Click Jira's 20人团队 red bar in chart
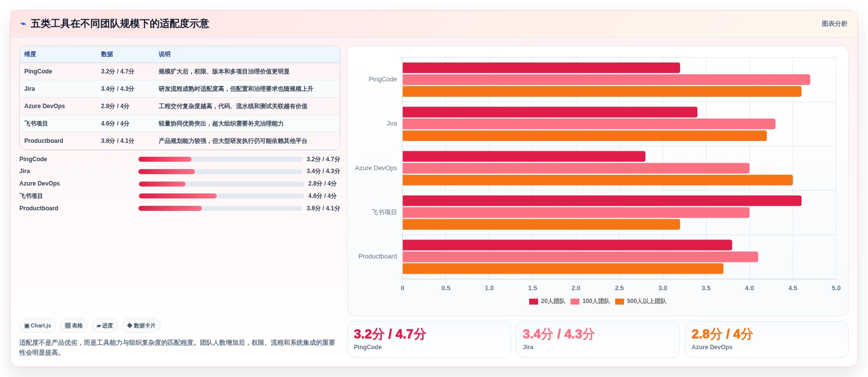The width and height of the screenshot is (868, 377). coord(550,112)
